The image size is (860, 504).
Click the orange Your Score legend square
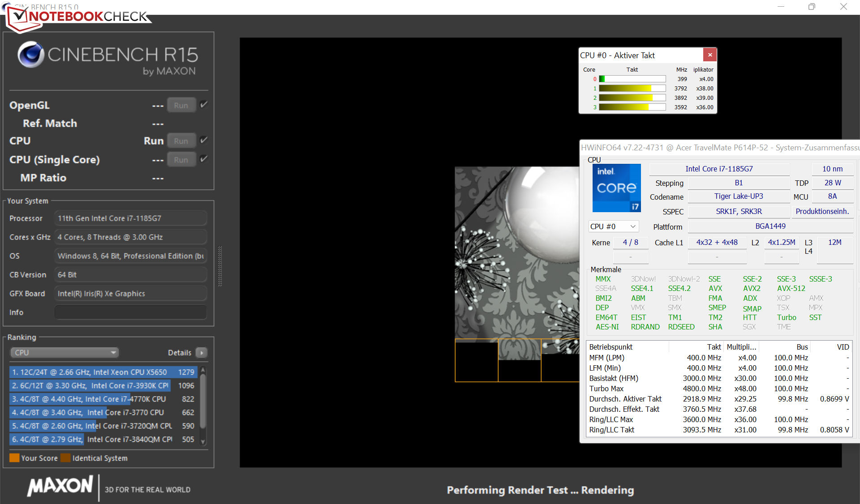[x=14, y=458]
